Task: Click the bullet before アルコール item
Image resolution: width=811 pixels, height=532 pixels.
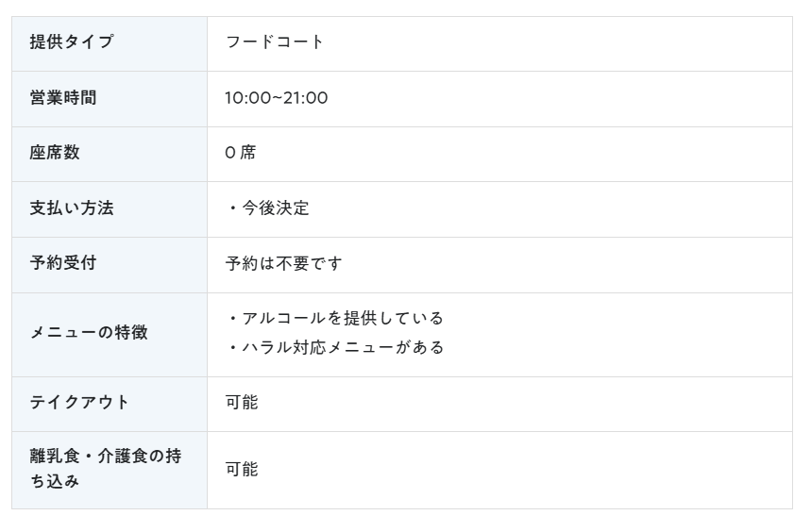Action: tap(233, 318)
